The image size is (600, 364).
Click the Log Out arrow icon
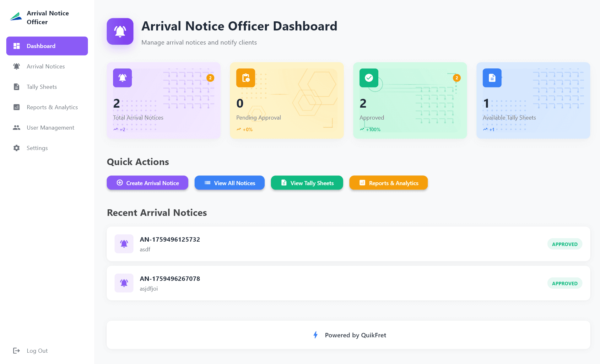pos(16,351)
